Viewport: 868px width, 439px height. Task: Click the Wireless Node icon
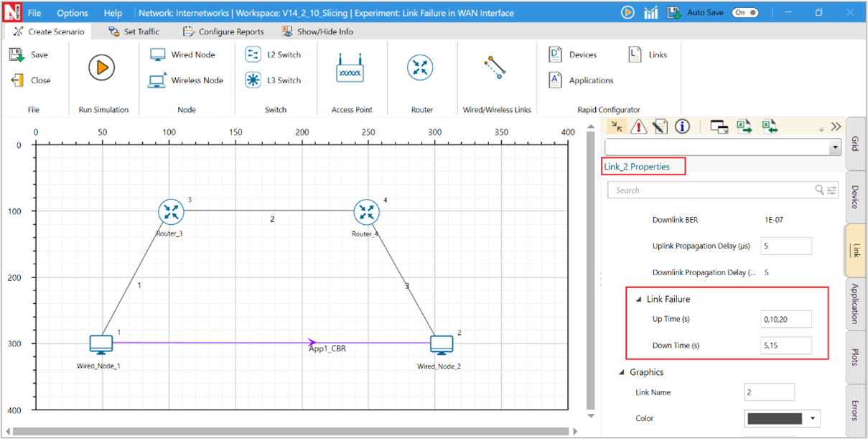[158, 80]
